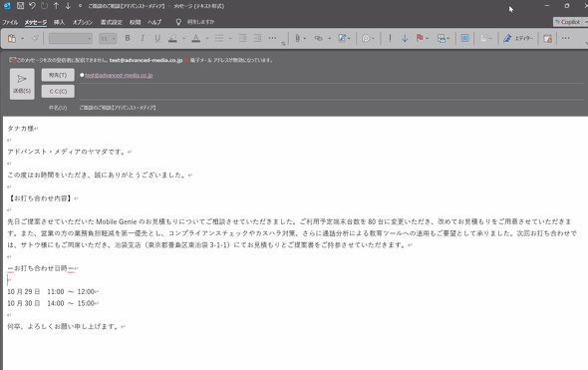Toggle underline formatting
The width and height of the screenshot is (588, 370).
157,38
